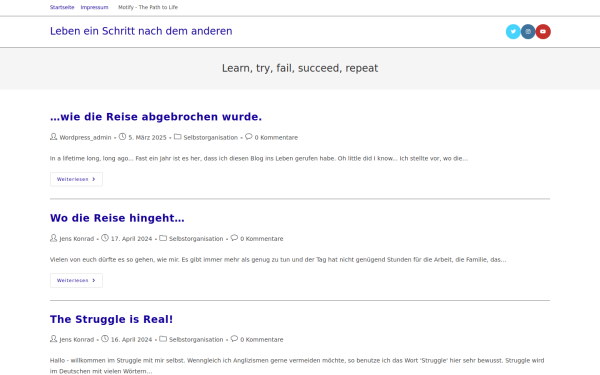Screen dimensions: 600x375
Task: Open post '...wie die Reise abgebrochen wurde.'
Action: tap(156, 117)
